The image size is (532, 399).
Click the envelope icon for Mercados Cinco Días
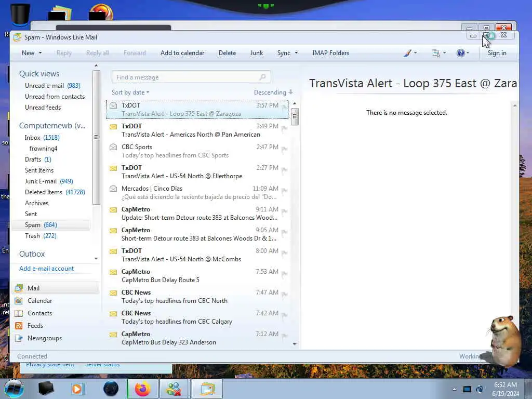point(113,189)
